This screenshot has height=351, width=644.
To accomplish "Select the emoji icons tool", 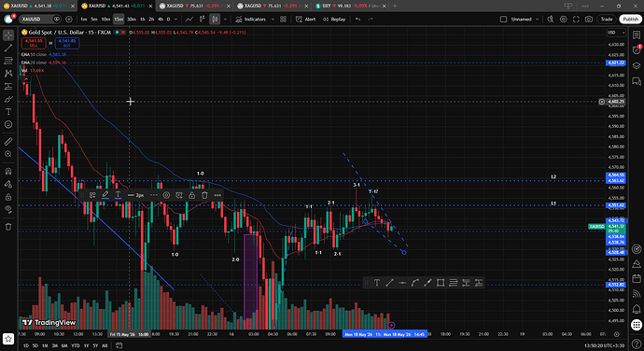I will (8, 124).
